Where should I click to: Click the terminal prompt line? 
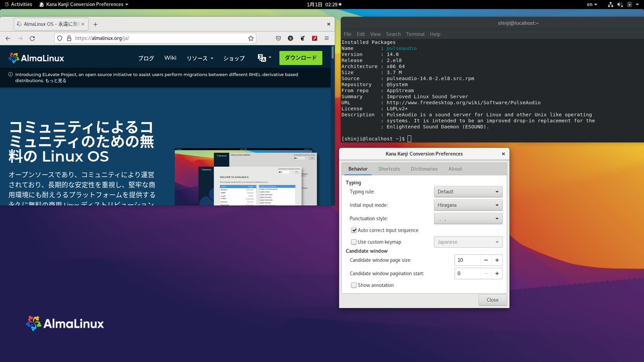click(376, 139)
